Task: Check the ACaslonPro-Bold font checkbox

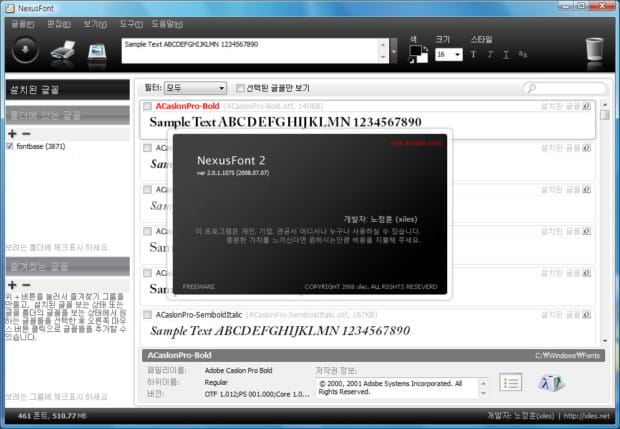Action: coord(147,105)
